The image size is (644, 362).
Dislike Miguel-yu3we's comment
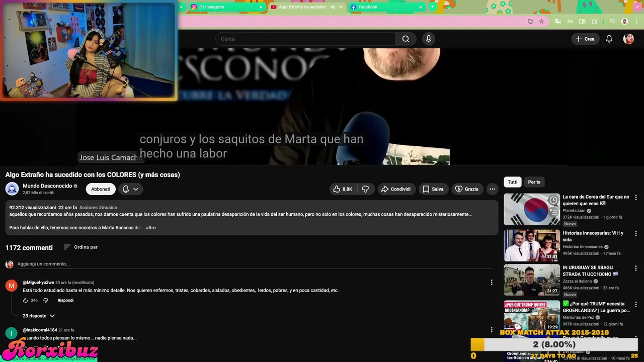(45, 300)
